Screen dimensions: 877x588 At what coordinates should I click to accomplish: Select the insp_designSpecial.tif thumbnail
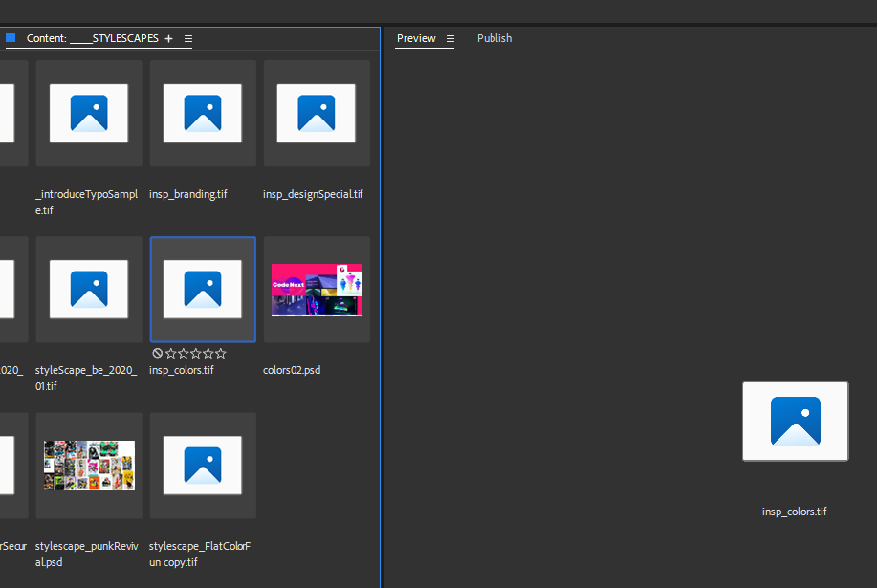[316, 113]
